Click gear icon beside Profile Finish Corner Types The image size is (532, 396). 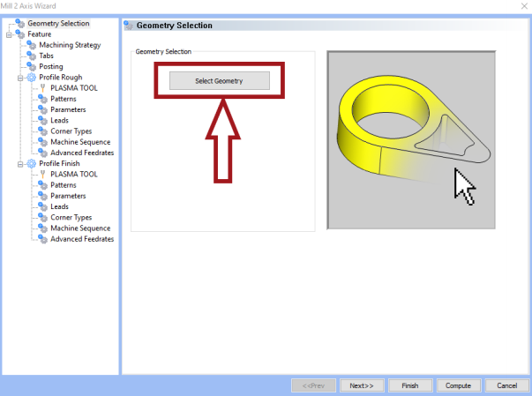tap(42, 217)
